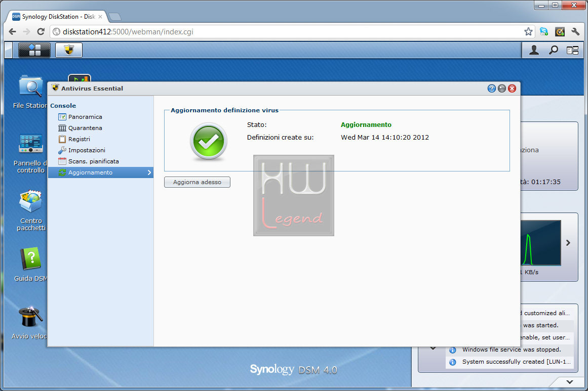Open DSM search magnifier icon
The width and height of the screenshot is (588, 391).
click(553, 50)
